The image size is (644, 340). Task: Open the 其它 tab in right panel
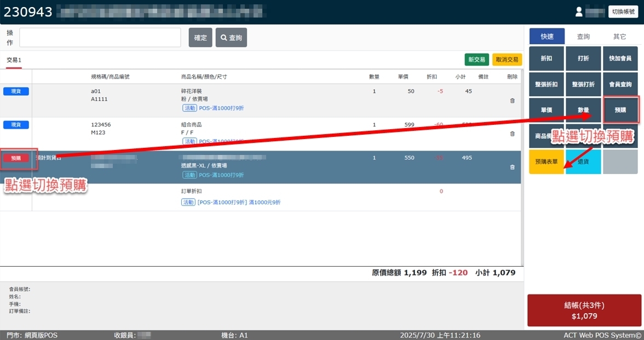(x=619, y=37)
